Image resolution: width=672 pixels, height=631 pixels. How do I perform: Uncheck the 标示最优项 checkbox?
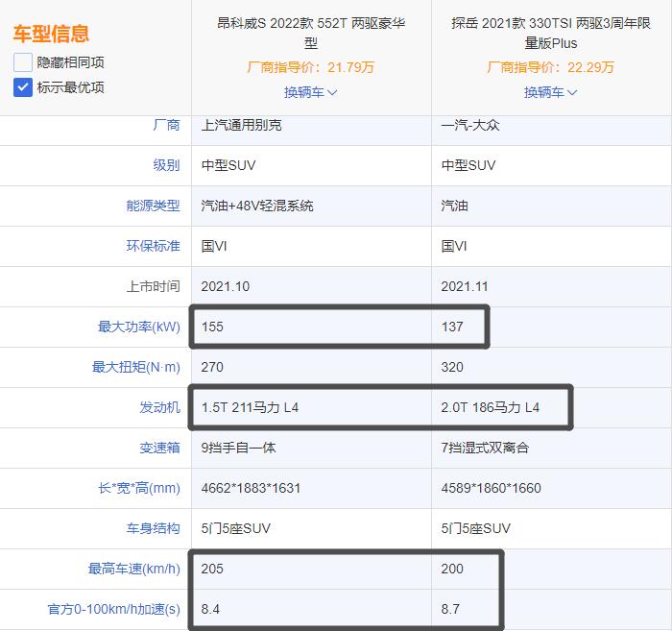[23, 87]
